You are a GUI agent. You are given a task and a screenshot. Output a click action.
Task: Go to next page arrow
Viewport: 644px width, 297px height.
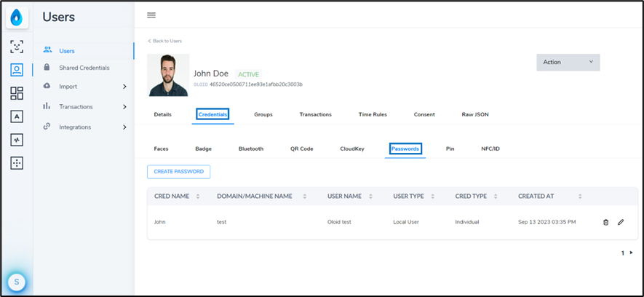click(x=632, y=253)
